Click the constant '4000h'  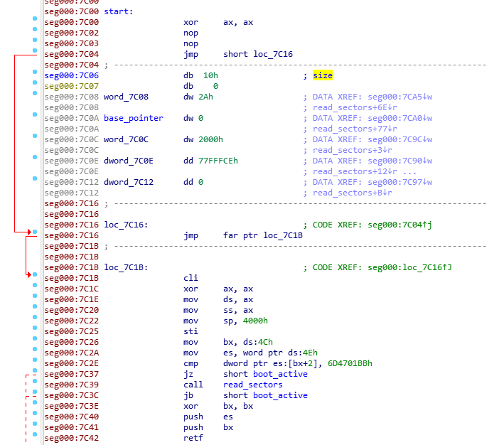255,321
